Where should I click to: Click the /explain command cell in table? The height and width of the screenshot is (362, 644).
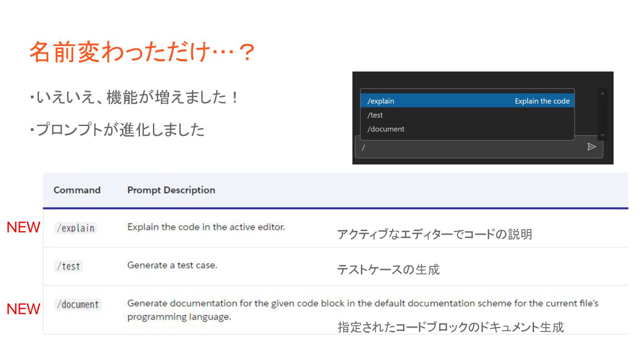[76, 228]
